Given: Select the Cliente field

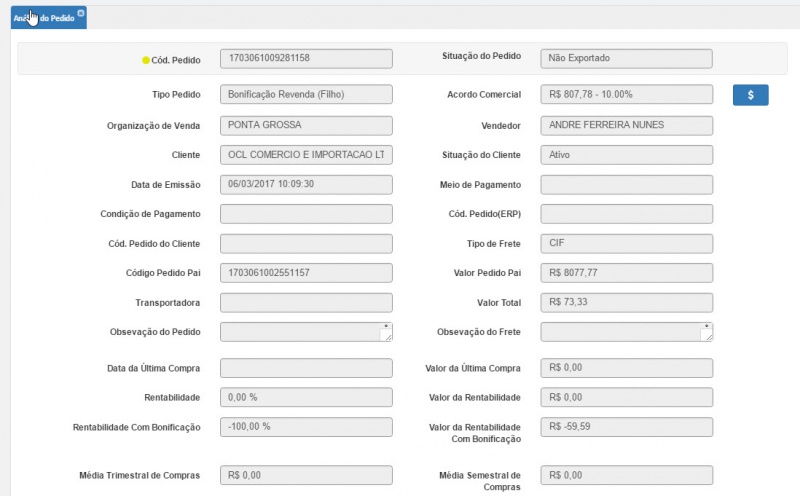Looking at the screenshot, I should pos(306,155).
